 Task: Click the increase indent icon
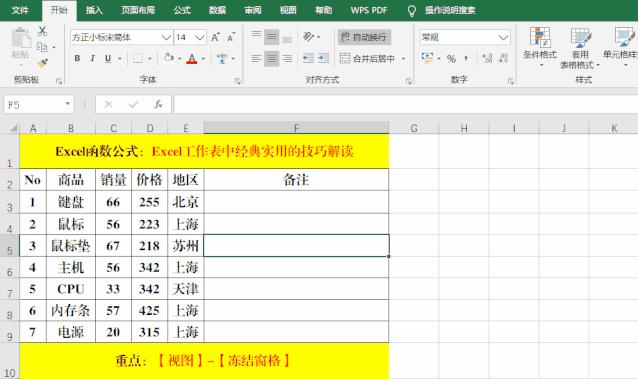(323, 59)
